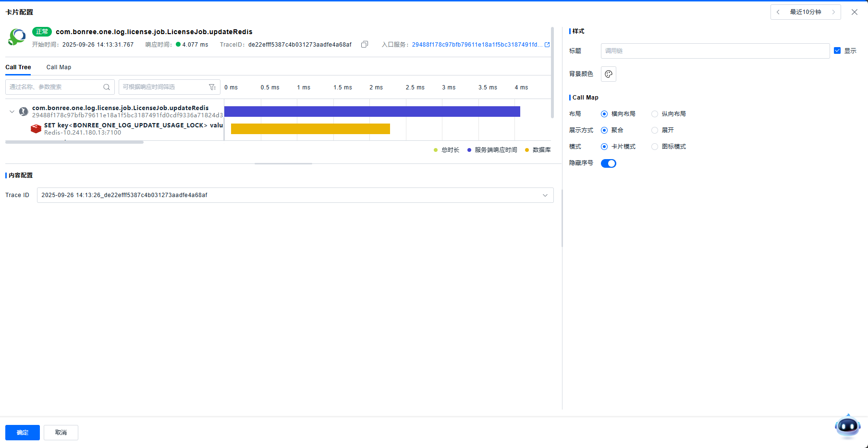
Task: Go to previous time range arrow
Action: [778, 12]
